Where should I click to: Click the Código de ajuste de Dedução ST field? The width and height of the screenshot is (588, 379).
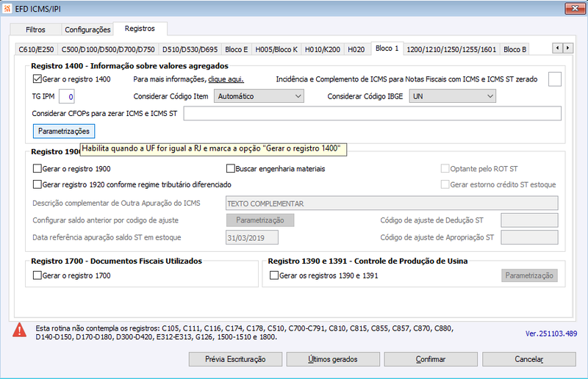529,220
